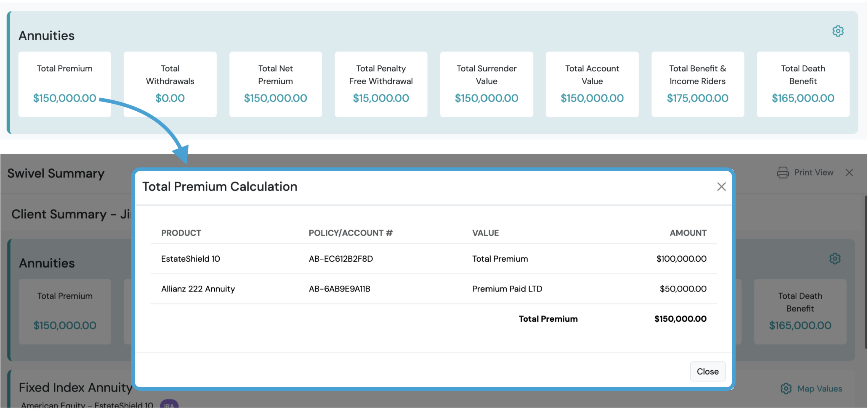Click PRODUCT column header
Viewport: 868px width, 411px height.
[x=181, y=233]
